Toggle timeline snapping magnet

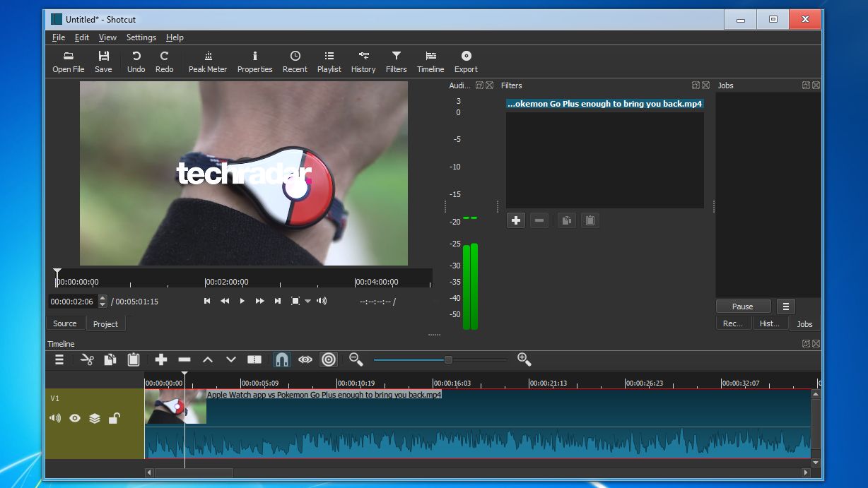tap(281, 359)
